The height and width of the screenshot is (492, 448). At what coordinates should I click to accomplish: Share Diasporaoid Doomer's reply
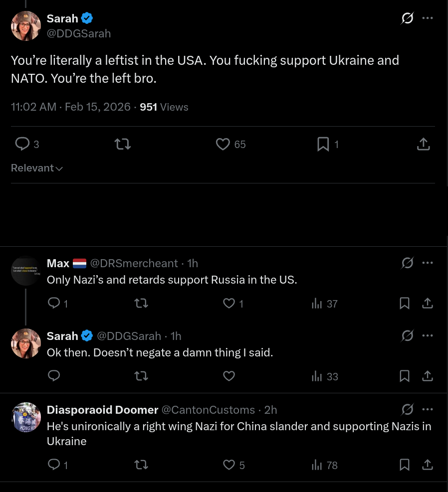click(428, 465)
